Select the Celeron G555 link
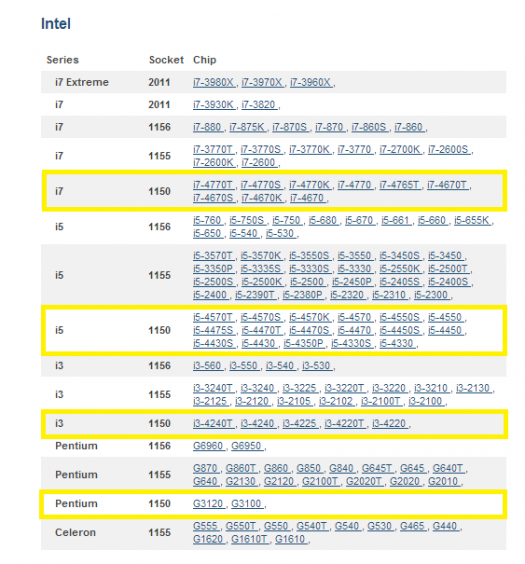Viewport: 525px width, 564px height. coord(206,526)
